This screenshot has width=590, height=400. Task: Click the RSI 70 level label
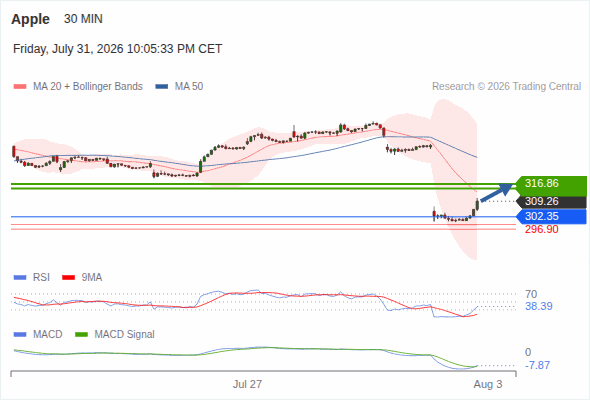531,294
